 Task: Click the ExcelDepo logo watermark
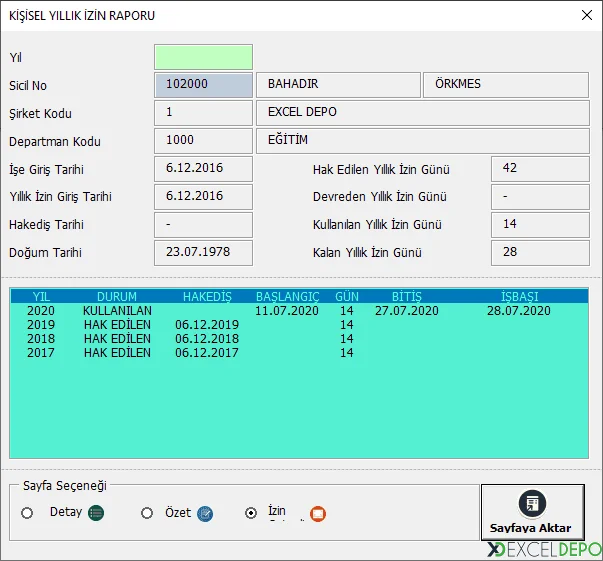pos(544,550)
